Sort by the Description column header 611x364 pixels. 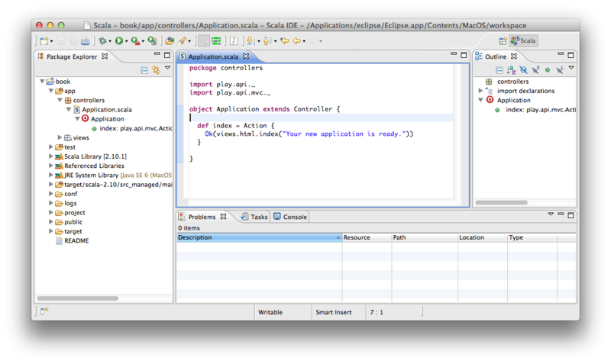point(259,237)
